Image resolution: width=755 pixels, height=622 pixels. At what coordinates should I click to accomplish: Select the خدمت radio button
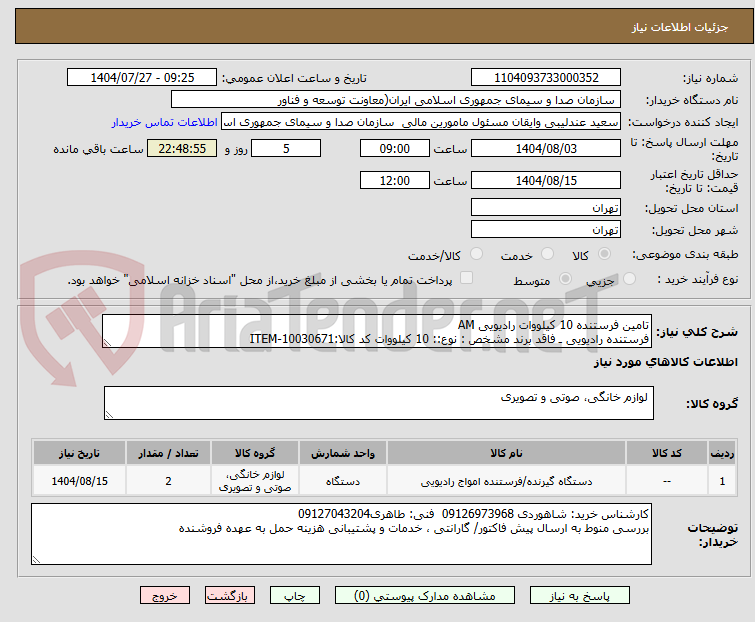pos(547,254)
